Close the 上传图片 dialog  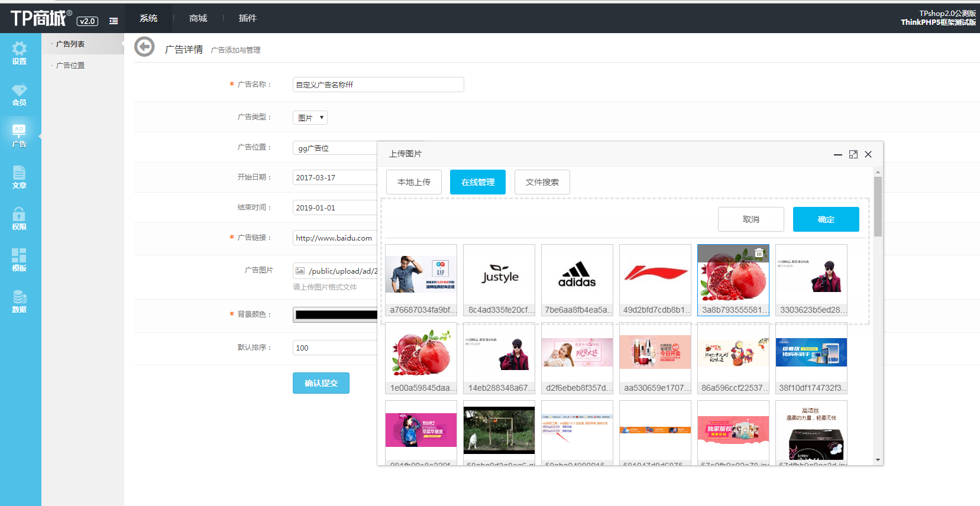pos(868,154)
